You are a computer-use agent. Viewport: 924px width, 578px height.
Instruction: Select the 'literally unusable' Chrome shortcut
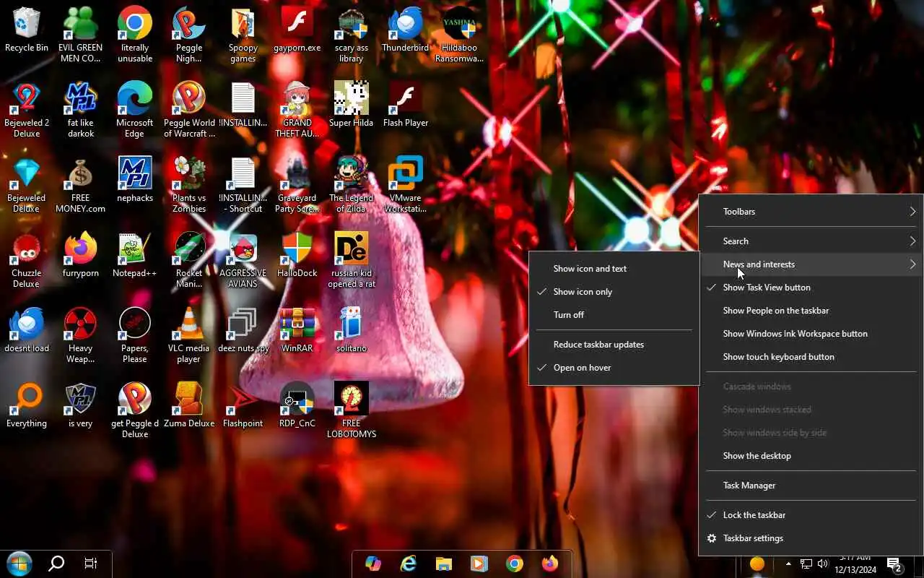point(135,35)
